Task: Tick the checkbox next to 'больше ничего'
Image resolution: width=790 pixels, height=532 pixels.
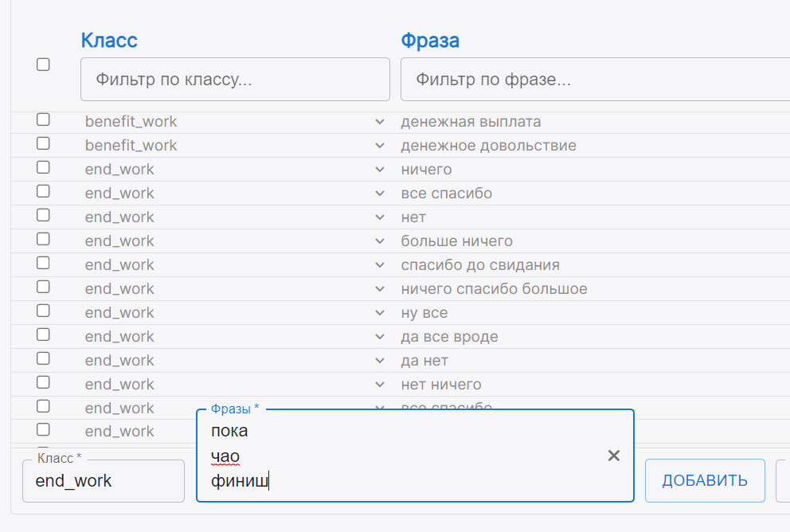Action: tap(43, 239)
